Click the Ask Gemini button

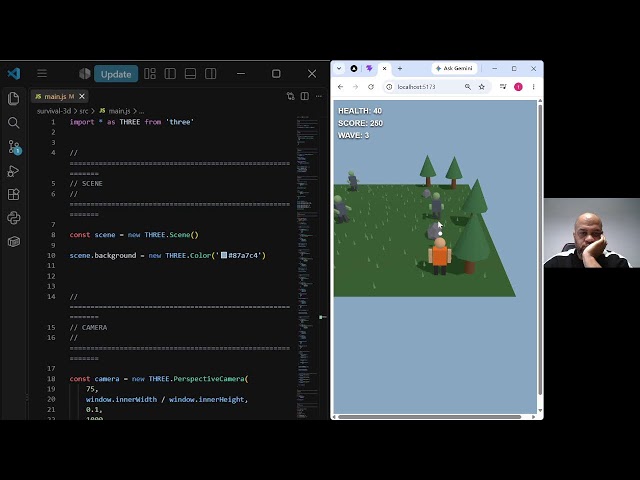[454, 69]
